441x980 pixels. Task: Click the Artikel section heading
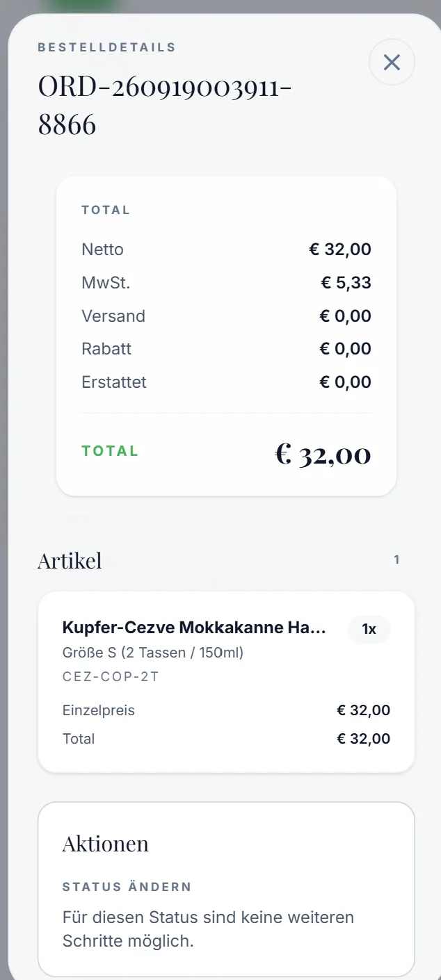70,560
